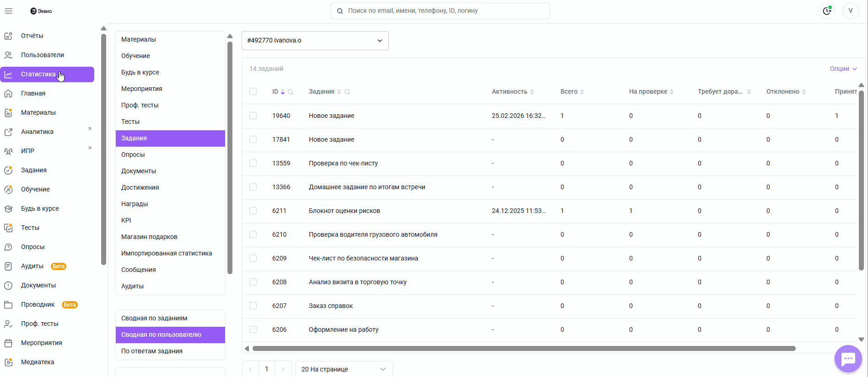Toggle the select-all header checkbox

[x=253, y=91]
